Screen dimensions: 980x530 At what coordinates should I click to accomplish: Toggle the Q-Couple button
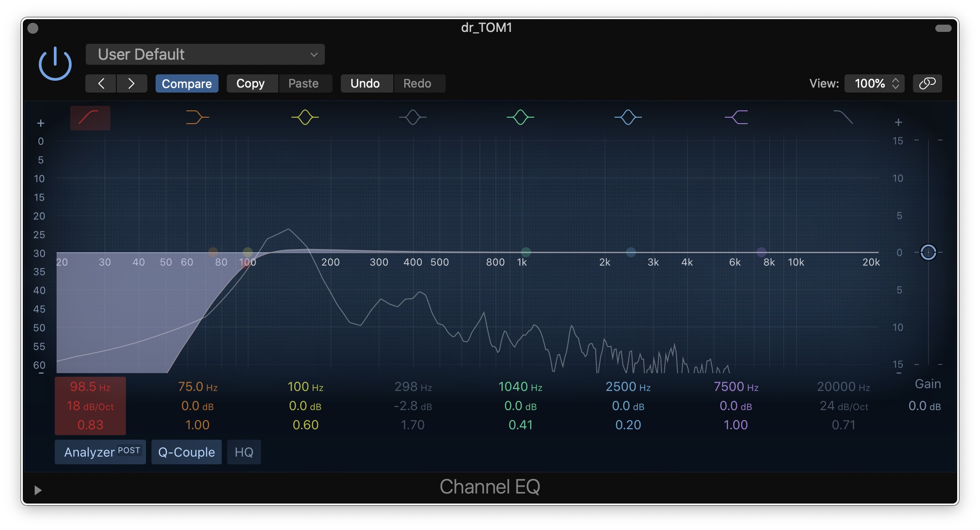(186, 452)
